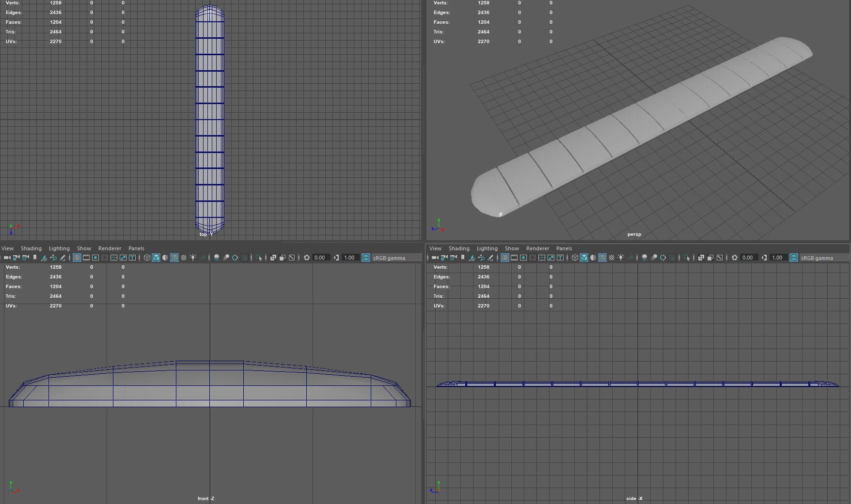
Task: Select Grease Pencil tool in front view toolbar
Action: click(63, 258)
